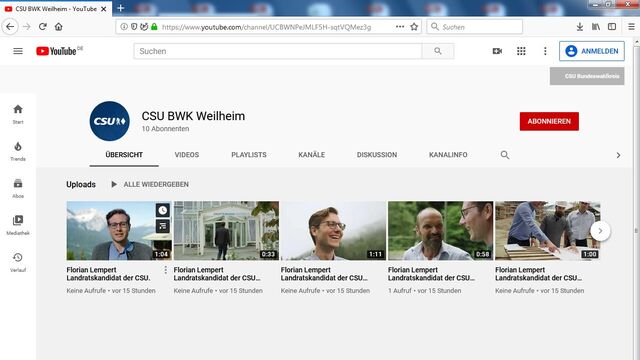This screenshot has width=640, height=360.
Task: Open Verlauf history in sidebar
Action: click(18, 262)
